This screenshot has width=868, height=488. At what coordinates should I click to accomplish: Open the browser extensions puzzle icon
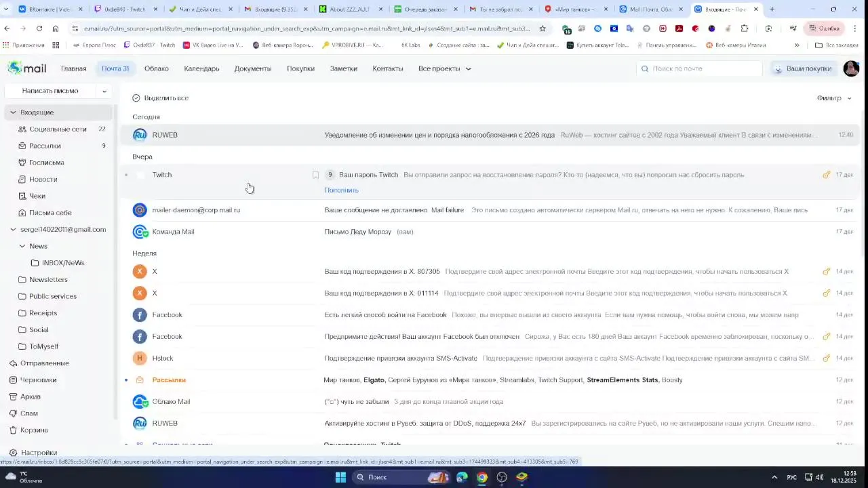pyautogui.click(x=745, y=28)
